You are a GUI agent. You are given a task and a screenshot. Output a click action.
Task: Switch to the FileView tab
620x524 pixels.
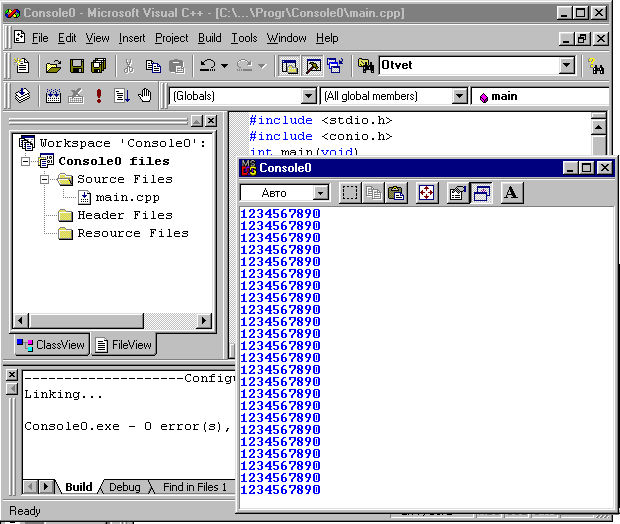[124, 345]
